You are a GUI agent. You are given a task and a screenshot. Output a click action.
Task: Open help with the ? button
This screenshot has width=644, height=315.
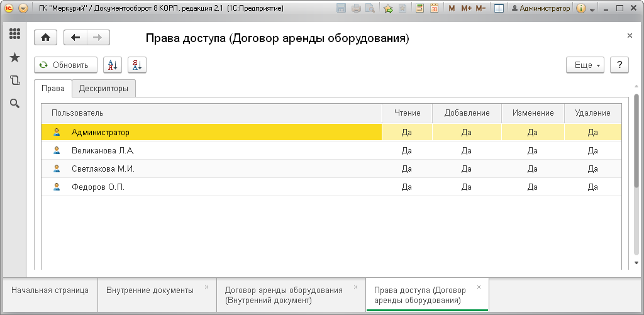click(619, 65)
